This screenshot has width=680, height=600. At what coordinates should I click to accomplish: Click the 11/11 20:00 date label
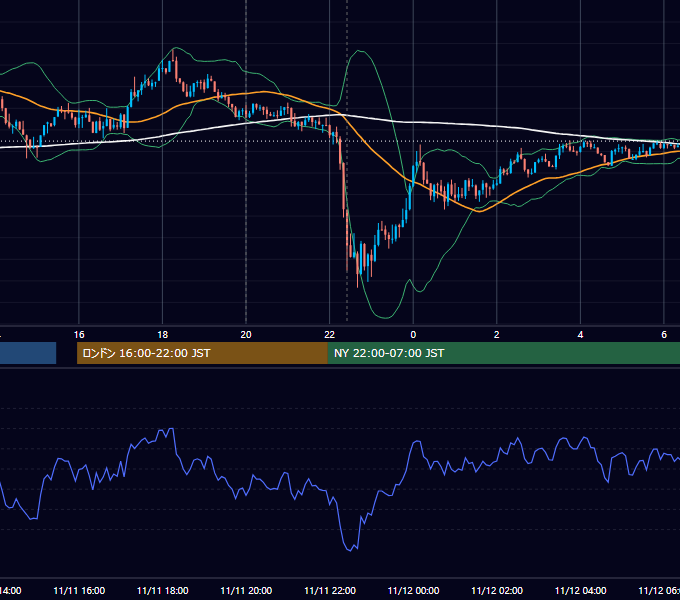pyautogui.click(x=246, y=590)
